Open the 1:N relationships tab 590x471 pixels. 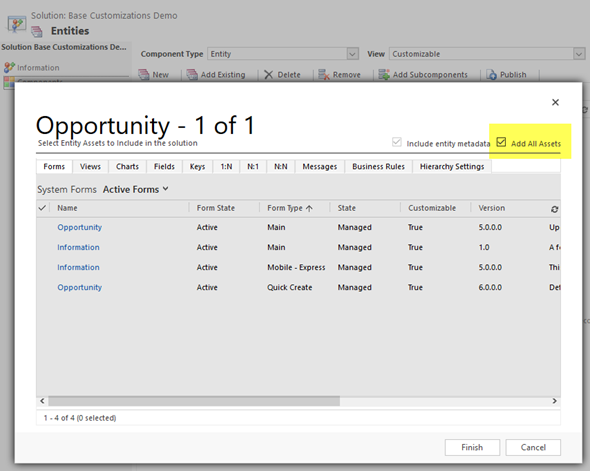[x=227, y=166]
